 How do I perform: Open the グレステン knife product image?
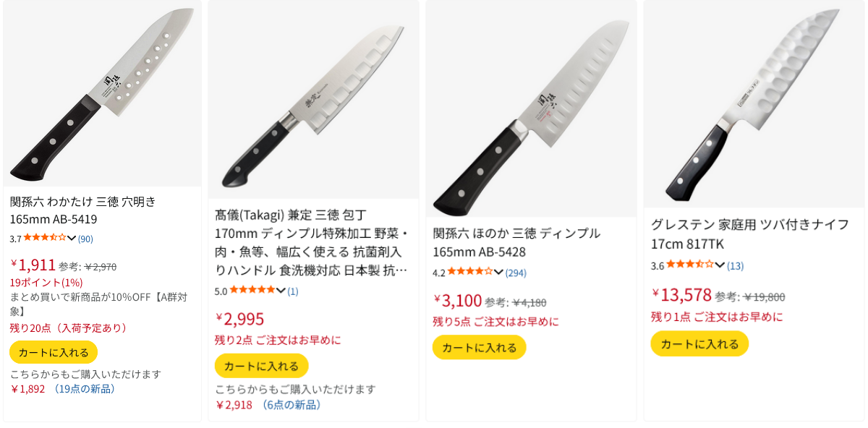(752, 105)
